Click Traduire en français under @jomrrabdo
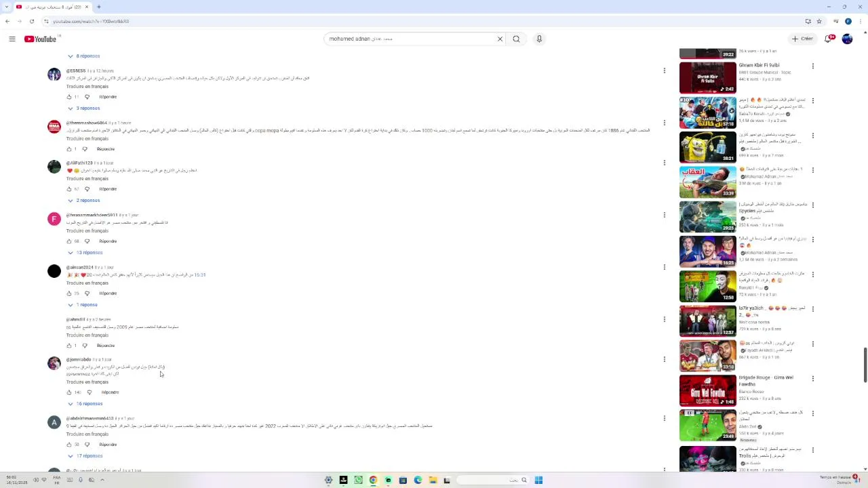Screen dimensions: 868x488 point(87,382)
